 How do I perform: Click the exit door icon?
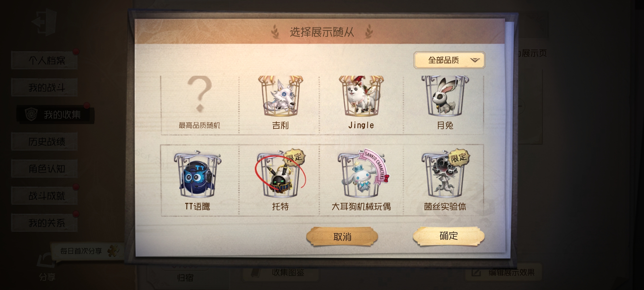point(44,21)
